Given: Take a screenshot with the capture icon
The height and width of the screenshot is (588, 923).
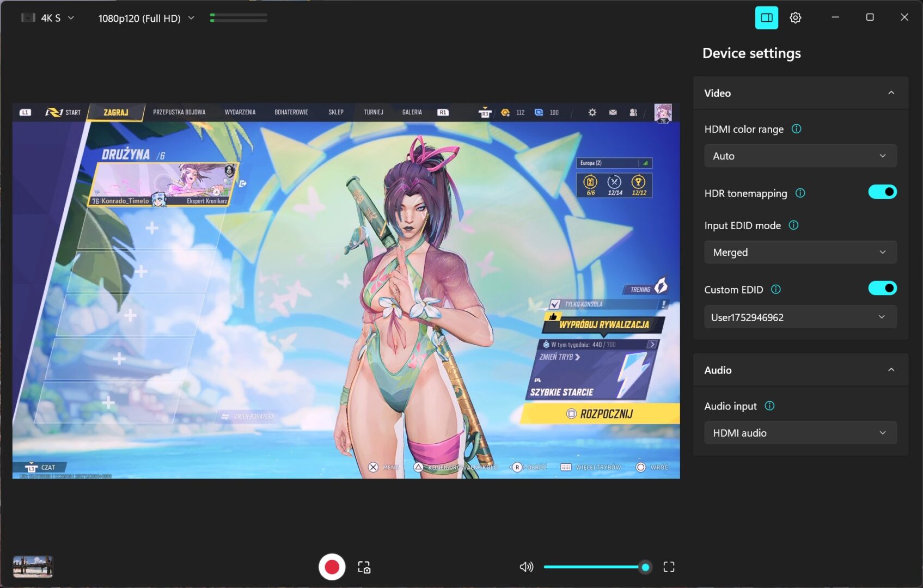Looking at the screenshot, I should (x=364, y=567).
